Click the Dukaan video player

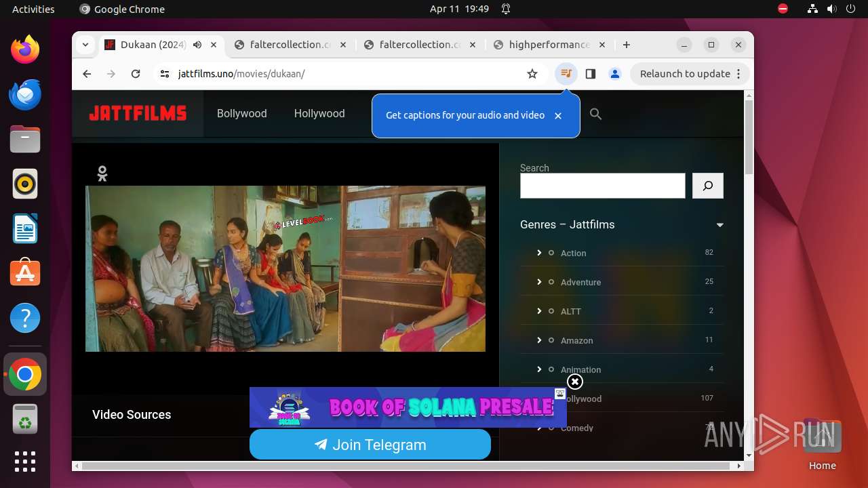click(285, 268)
